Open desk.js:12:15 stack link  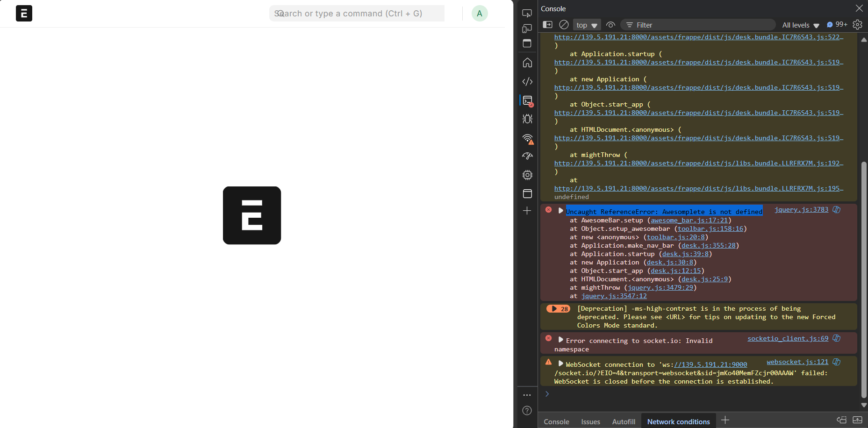675,271
